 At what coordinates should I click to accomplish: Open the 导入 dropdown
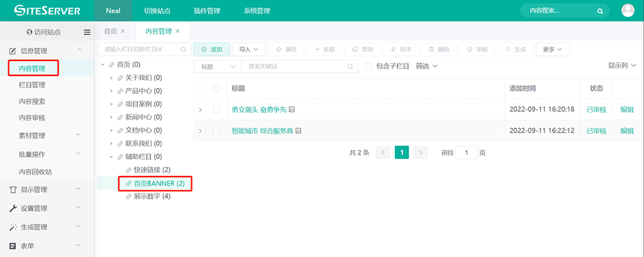point(249,49)
